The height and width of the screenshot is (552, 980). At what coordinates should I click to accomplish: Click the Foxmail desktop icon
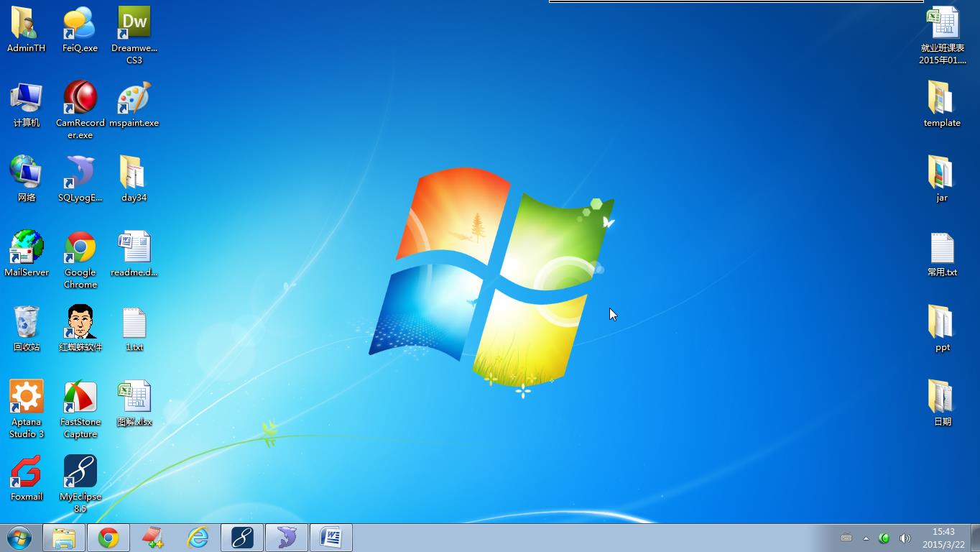click(x=27, y=472)
